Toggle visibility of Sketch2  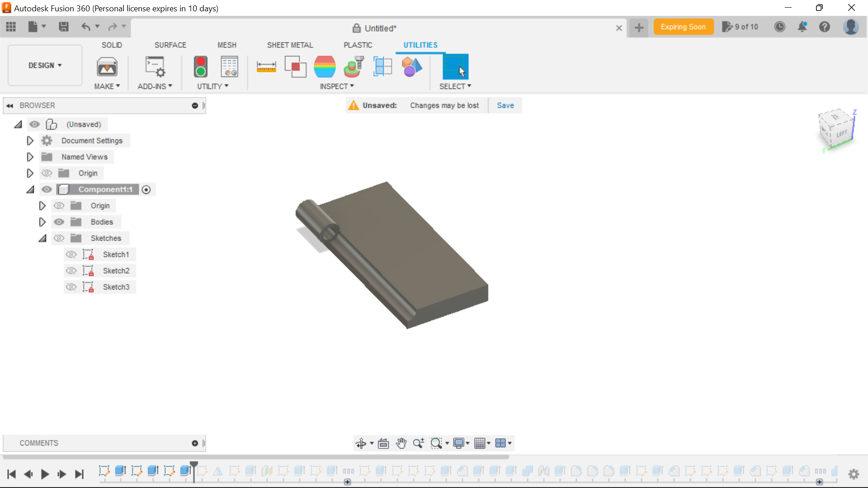point(71,271)
